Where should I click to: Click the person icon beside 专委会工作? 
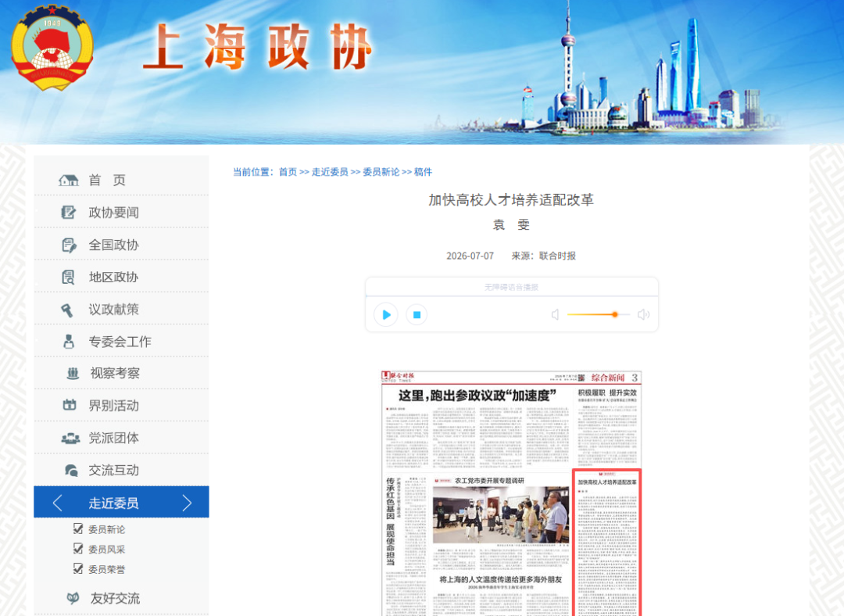(68, 342)
